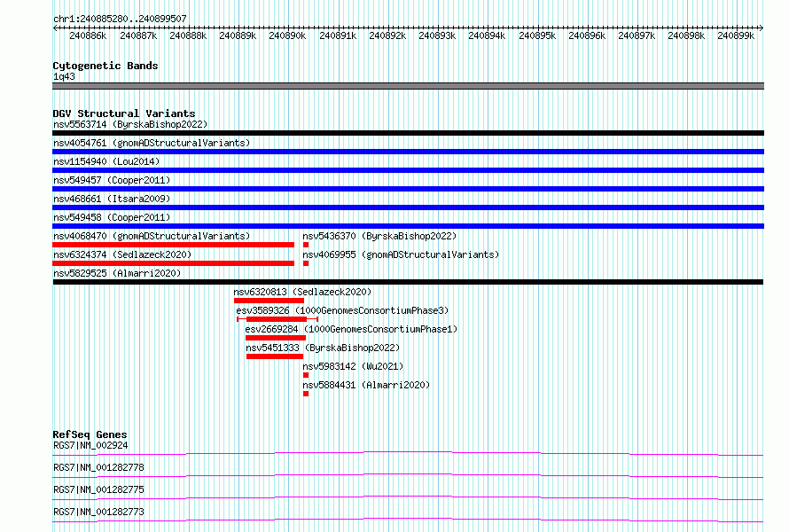Viewport: 789px width, 532px height.
Task: Select the 240898k ruler label
Action: coord(686,35)
